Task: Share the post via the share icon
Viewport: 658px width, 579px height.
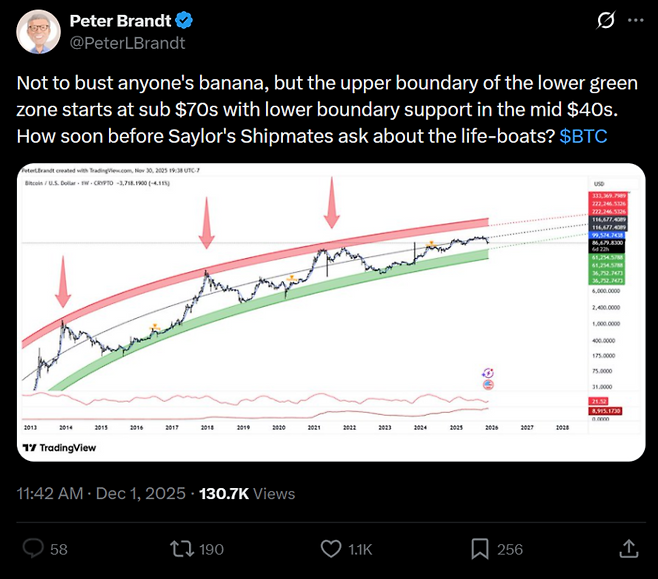Action: click(x=629, y=548)
